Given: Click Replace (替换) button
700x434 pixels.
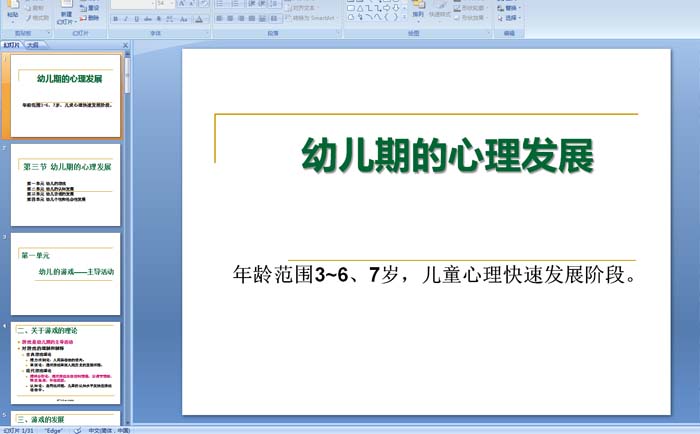Looking at the screenshot, I should pyautogui.click(x=509, y=8).
